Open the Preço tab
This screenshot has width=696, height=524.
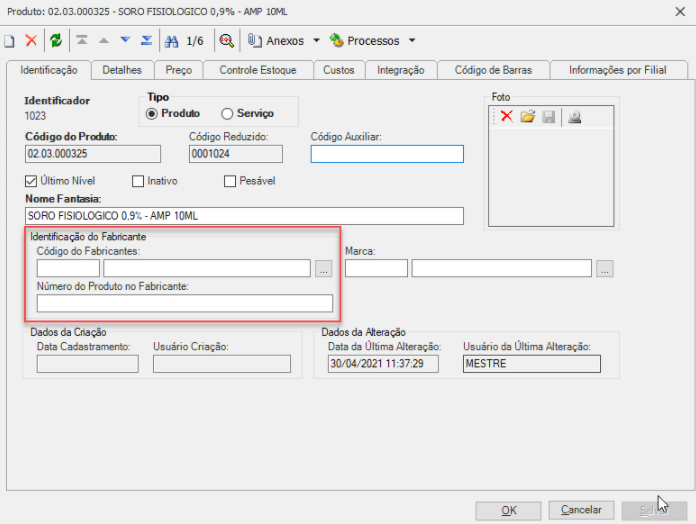click(x=178, y=70)
